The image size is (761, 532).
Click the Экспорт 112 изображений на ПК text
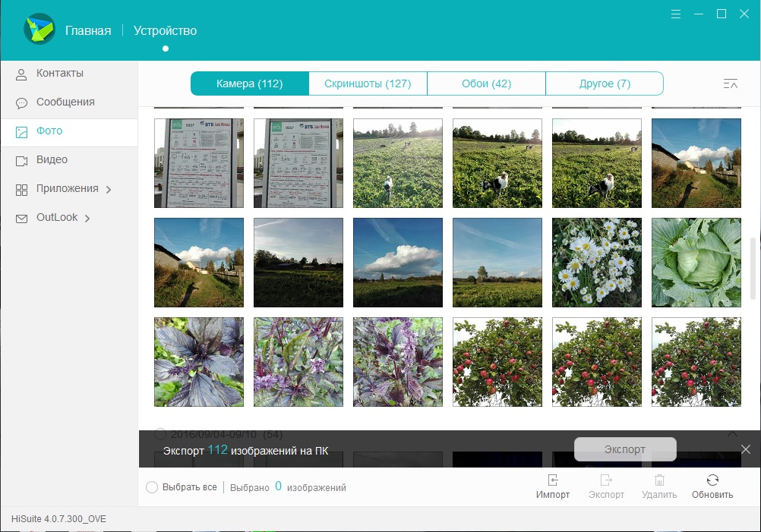pyautogui.click(x=245, y=450)
